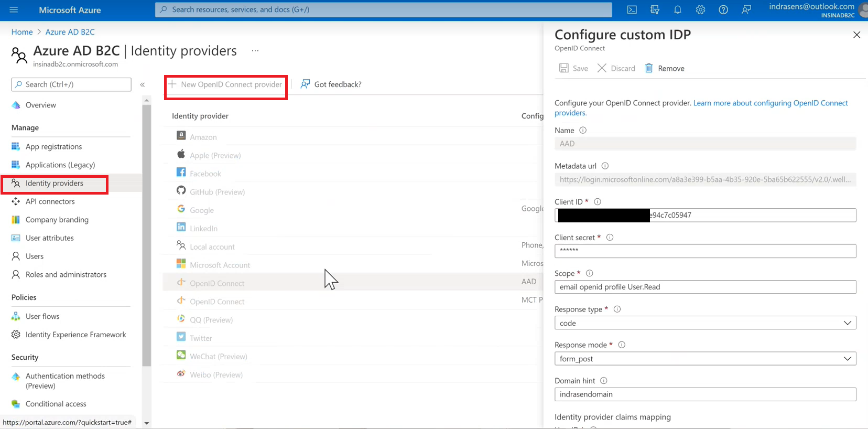Click the GitHub provider icon
Screen dimensions: 868x429
181,190
